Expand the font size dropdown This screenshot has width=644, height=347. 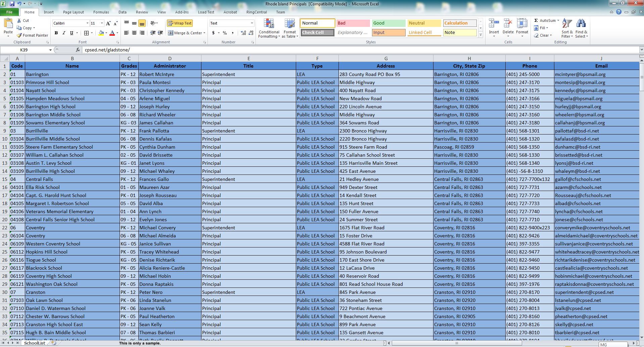point(102,23)
